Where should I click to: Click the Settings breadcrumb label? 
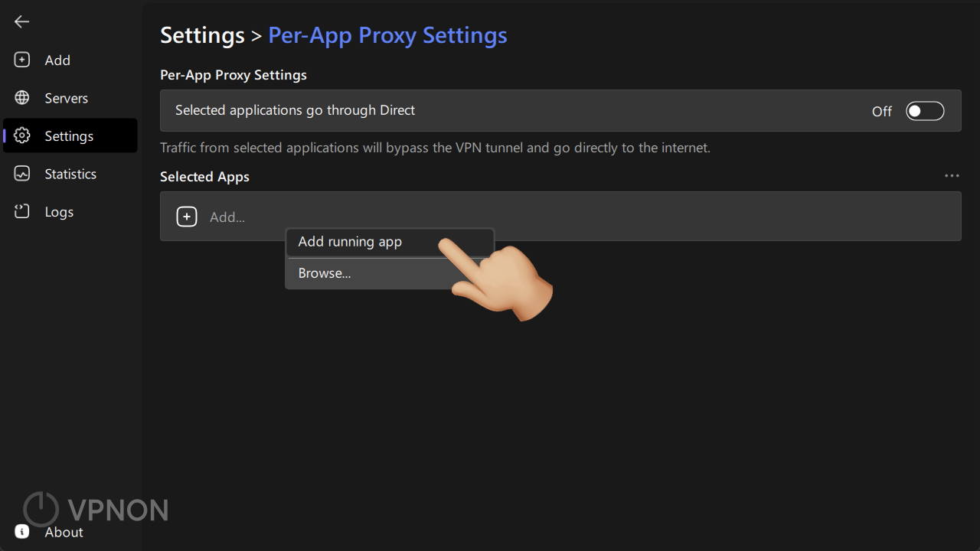[x=202, y=35]
